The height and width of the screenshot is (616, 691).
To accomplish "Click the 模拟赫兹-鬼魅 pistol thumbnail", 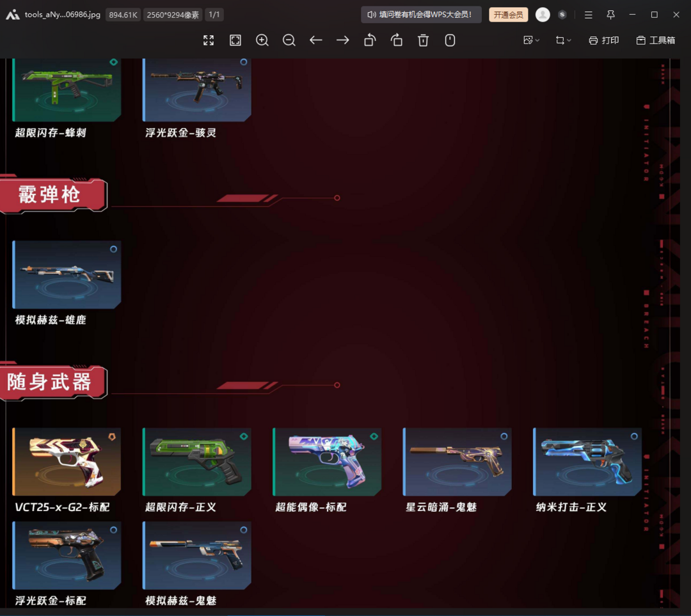I will point(197,556).
